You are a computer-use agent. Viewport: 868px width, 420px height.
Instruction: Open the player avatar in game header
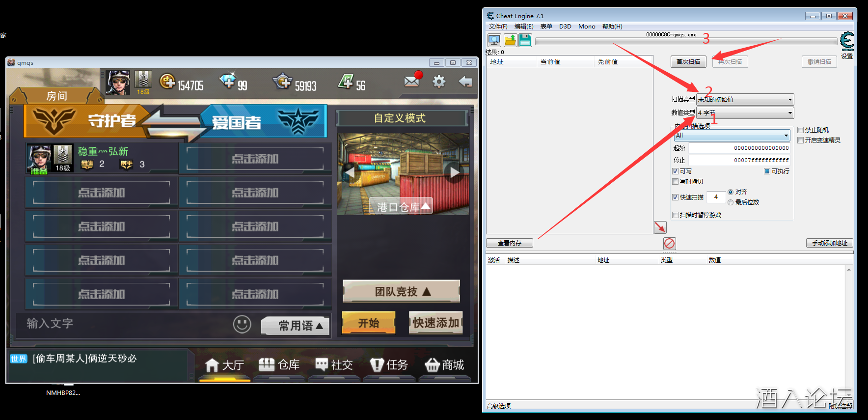click(118, 83)
